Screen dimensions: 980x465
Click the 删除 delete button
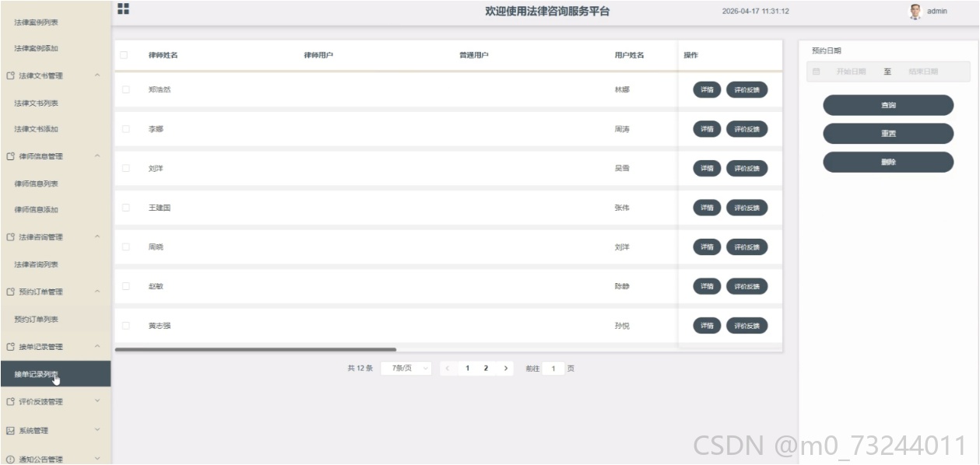coord(888,163)
